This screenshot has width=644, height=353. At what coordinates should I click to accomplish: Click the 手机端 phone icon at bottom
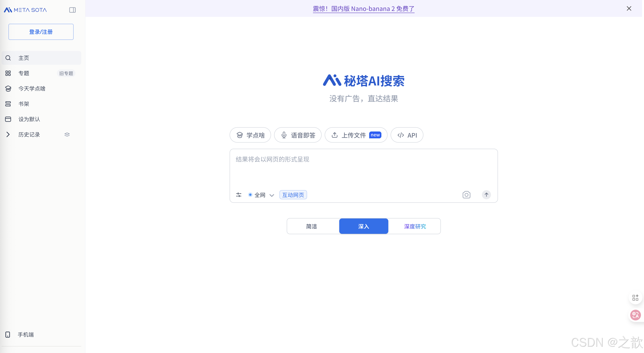point(8,334)
